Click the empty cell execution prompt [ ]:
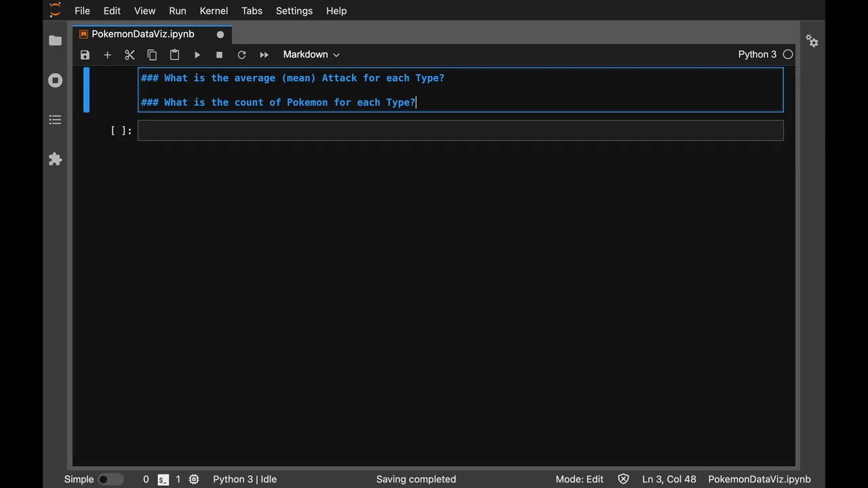868x488 pixels. [x=121, y=131]
